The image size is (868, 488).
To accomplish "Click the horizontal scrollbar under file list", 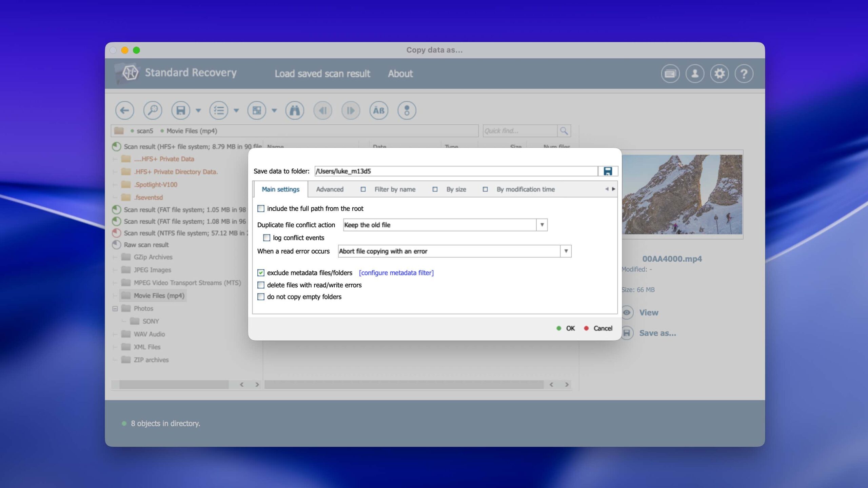I will pos(403,385).
